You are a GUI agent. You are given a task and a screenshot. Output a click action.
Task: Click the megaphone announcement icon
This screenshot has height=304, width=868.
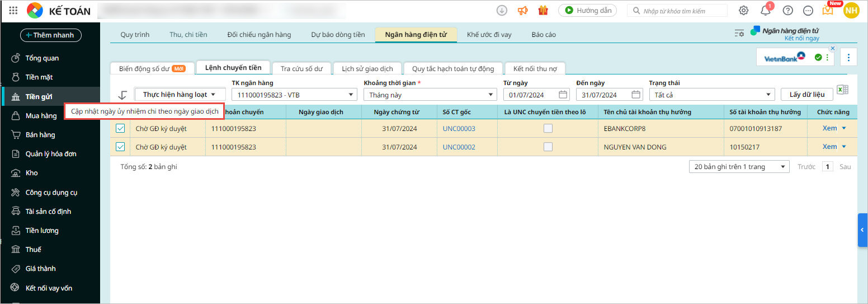point(522,10)
